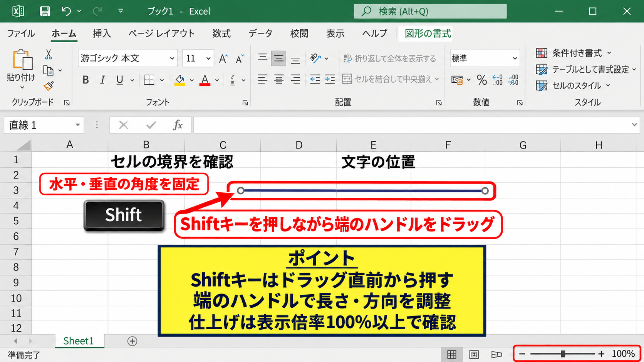Click the decrease indent icon

click(315, 79)
